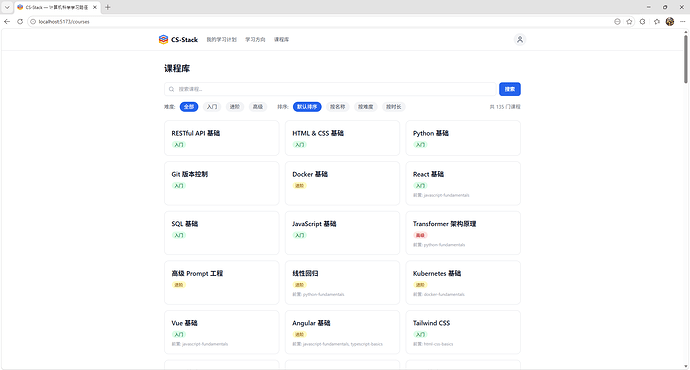Click the 课程库 page heading
The image size is (690, 370).
tap(177, 69)
